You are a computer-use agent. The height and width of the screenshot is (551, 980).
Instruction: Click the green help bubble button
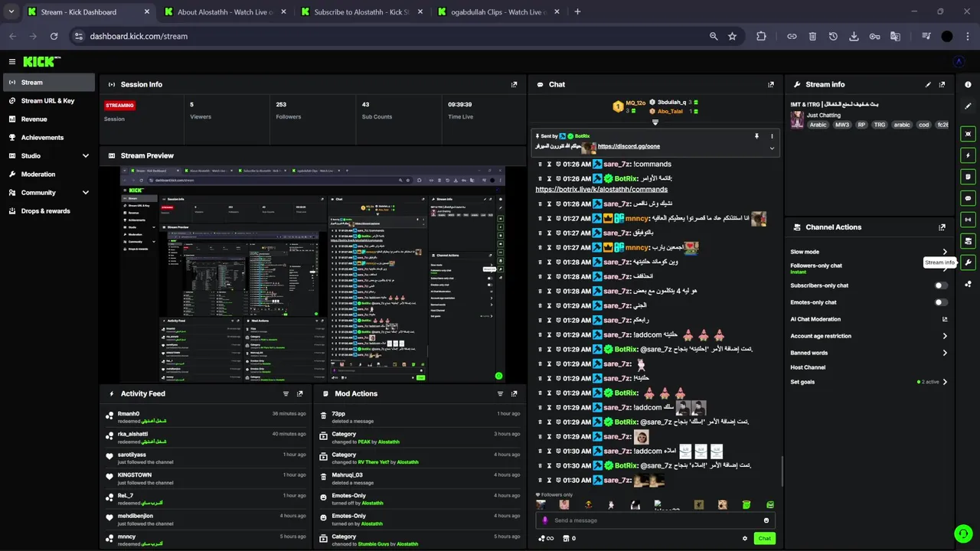pos(962,533)
